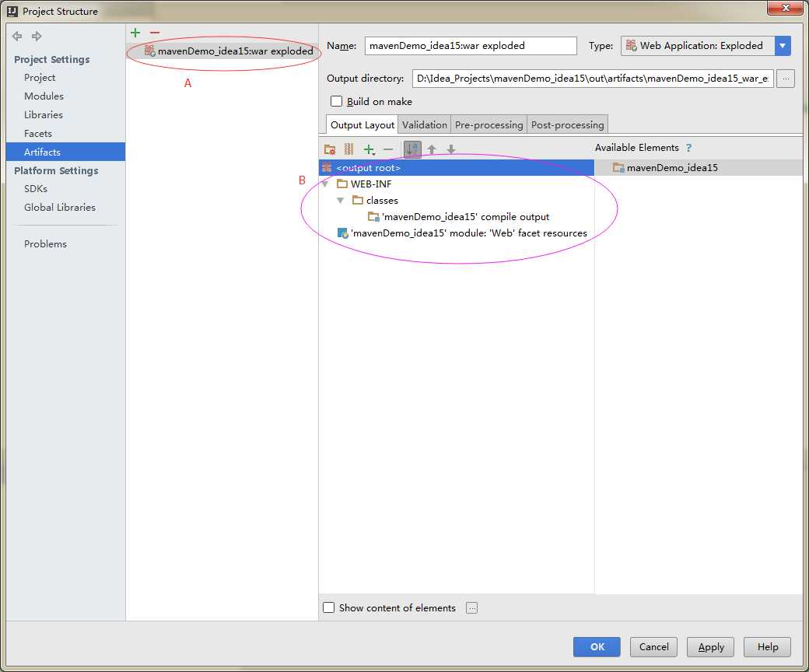This screenshot has width=809, height=672.
Task: Select mavenDemo_idea15:war exploded artifact in list
Action: 223,51
